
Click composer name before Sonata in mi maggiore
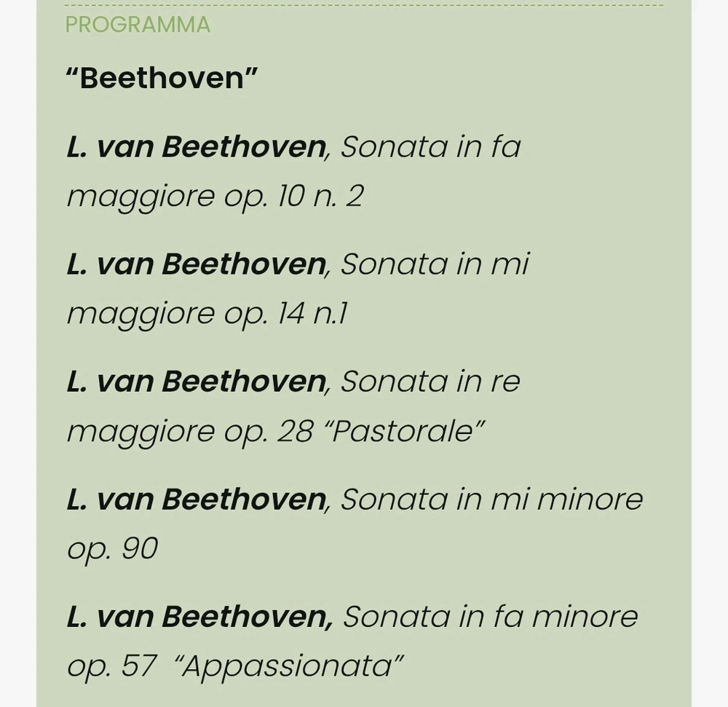[x=196, y=264]
